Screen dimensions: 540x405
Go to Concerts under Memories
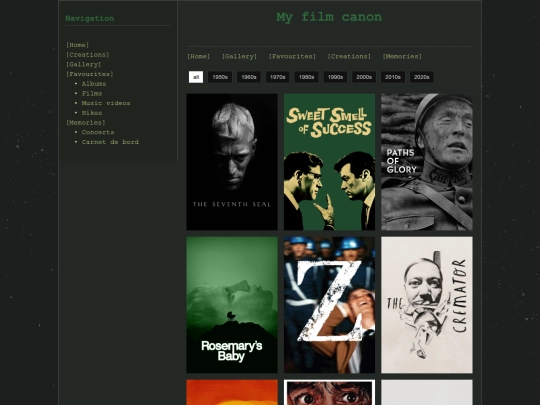98,132
